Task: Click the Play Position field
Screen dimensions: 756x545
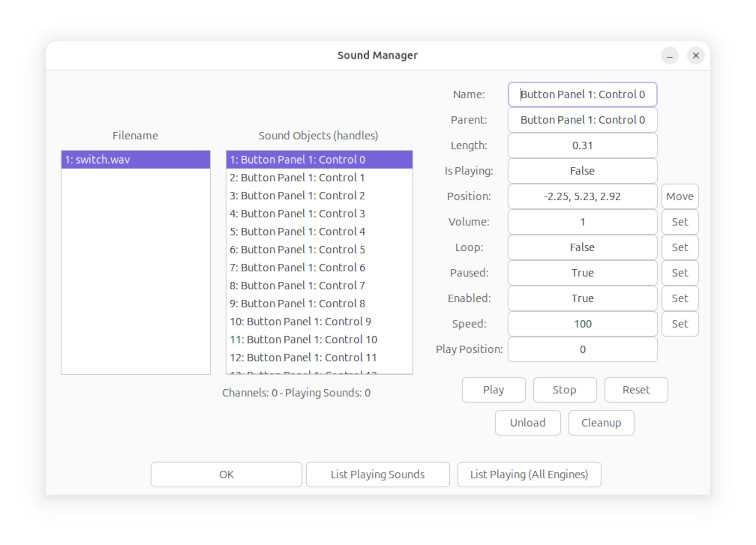Action: (582, 349)
